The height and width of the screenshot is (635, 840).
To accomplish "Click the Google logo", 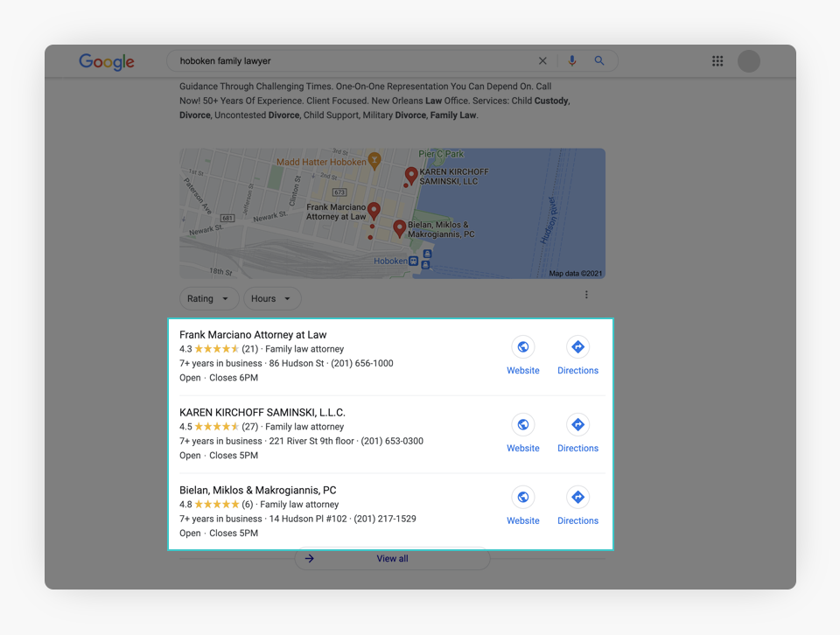I will tap(107, 61).
